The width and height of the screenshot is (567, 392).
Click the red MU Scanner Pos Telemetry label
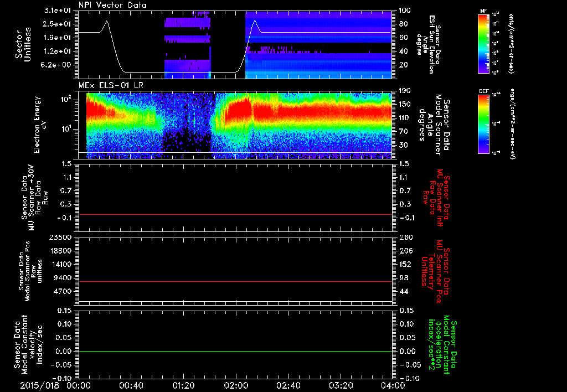pos(435,271)
